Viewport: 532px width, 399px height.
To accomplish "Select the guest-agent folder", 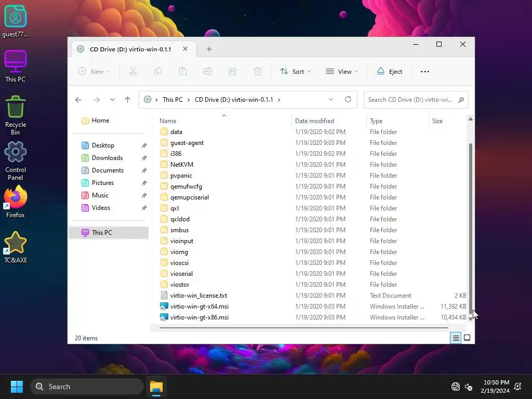I will (x=187, y=143).
